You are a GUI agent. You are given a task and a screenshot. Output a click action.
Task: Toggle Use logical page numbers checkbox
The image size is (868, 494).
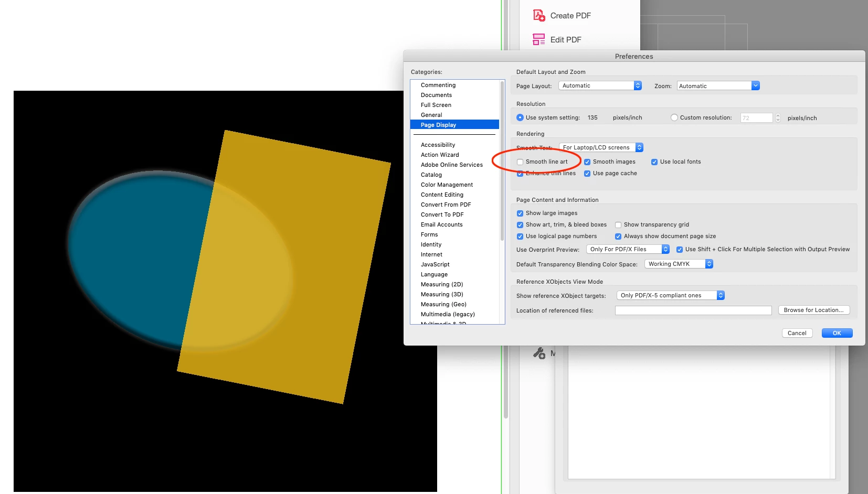click(520, 237)
